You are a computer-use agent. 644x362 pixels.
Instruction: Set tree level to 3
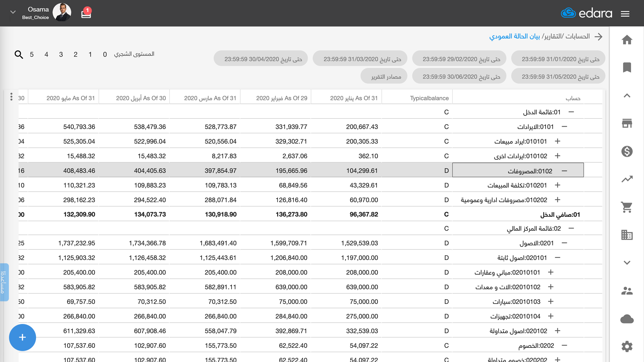(x=61, y=54)
